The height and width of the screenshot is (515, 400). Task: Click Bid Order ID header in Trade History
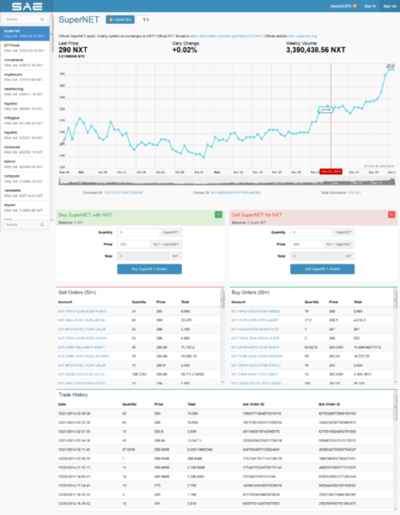click(x=329, y=404)
